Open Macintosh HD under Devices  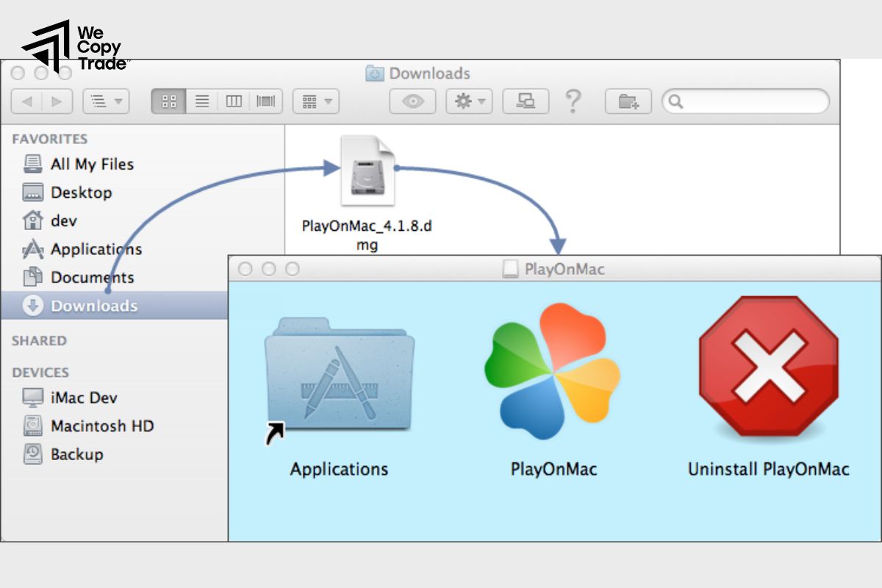101,426
